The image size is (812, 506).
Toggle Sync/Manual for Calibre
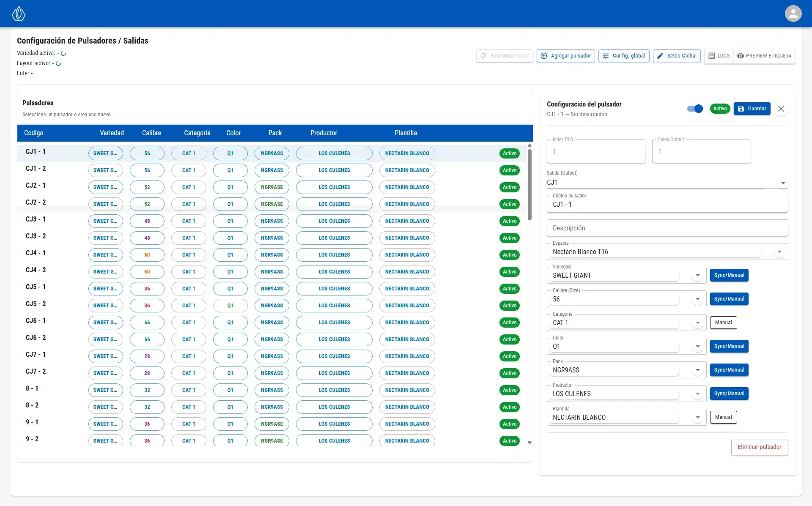[729, 299]
